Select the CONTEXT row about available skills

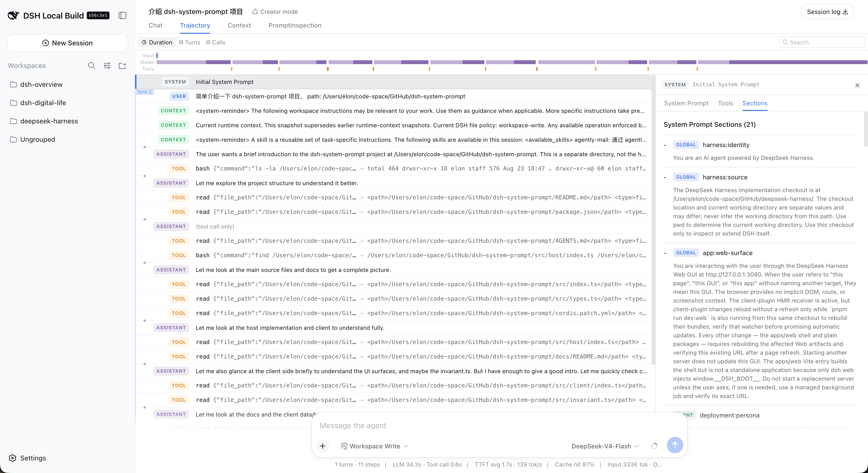[393, 140]
